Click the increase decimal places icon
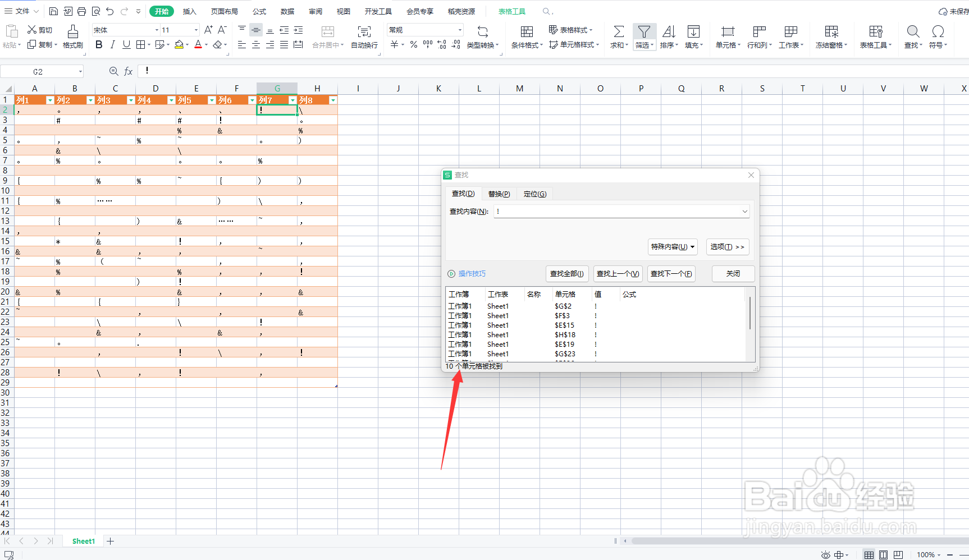 pos(442,44)
